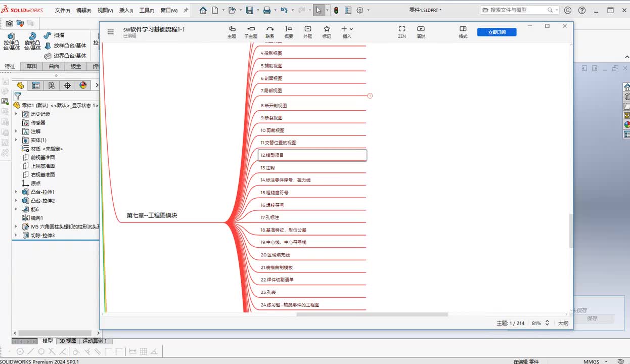Viewport: 630px width, 364px height.
Task: Open the 工具(T) menu
Action: click(x=147, y=10)
